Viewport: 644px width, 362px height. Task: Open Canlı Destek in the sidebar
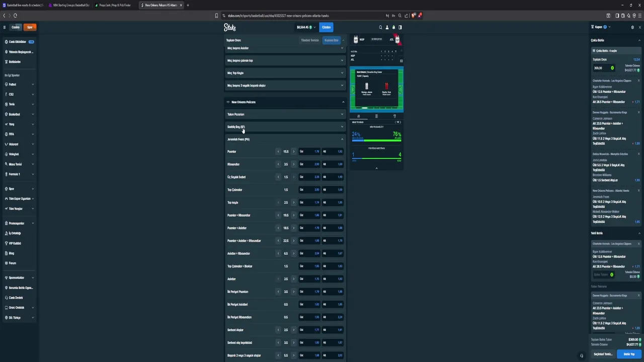click(19, 298)
